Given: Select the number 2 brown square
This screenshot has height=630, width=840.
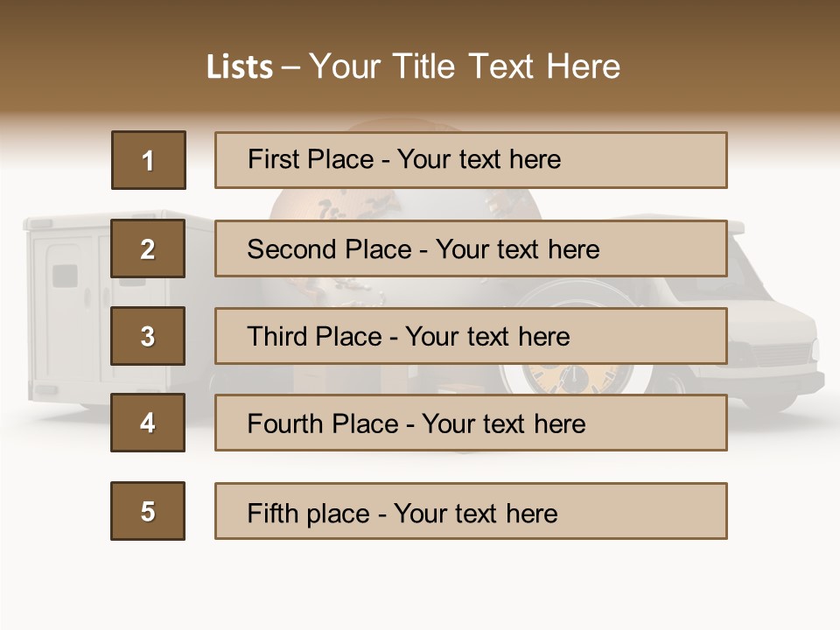Looking at the screenshot, I should [x=148, y=248].
